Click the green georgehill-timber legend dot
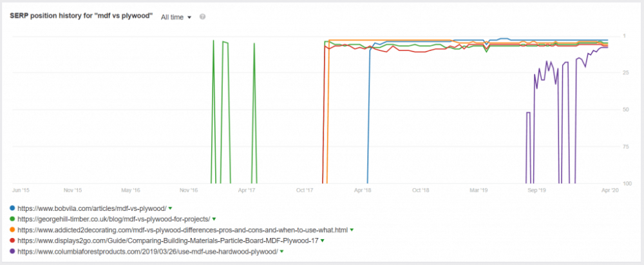 coord(13,219)
